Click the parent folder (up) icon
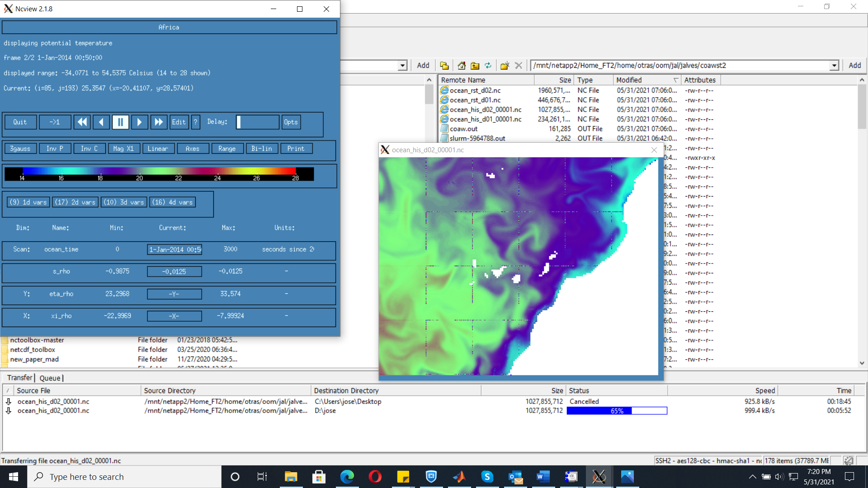This screenshot has width=868, height=488. [475, 66]
